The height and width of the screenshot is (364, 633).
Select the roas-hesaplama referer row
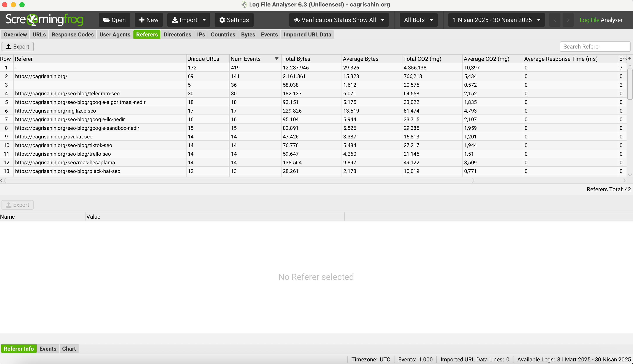click(x=313, y=163)
